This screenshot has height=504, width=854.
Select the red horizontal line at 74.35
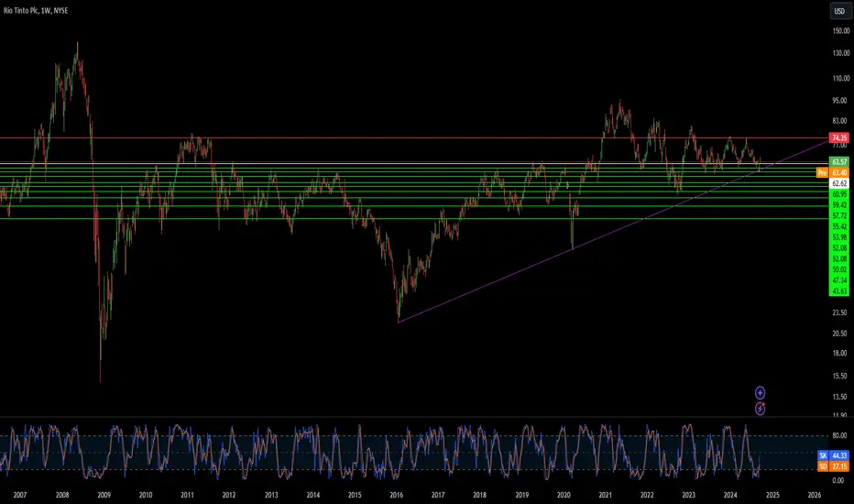414,137
